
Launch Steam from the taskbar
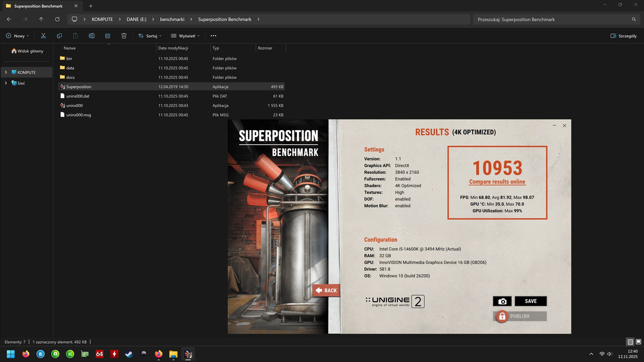tap(129, 353)
